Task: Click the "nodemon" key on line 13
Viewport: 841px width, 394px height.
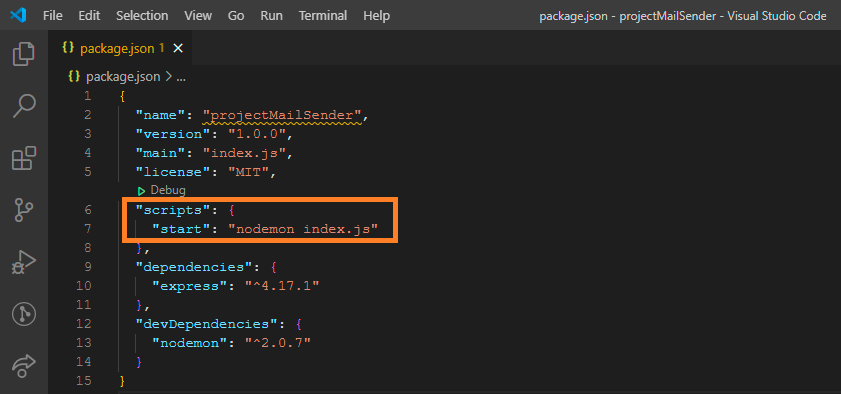Action: click(189, 343)
